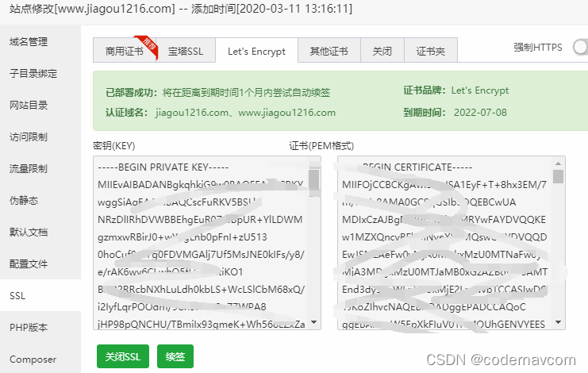Switch to the 商用证书 tab
The image size is (588, 373).
pos(125,51)
